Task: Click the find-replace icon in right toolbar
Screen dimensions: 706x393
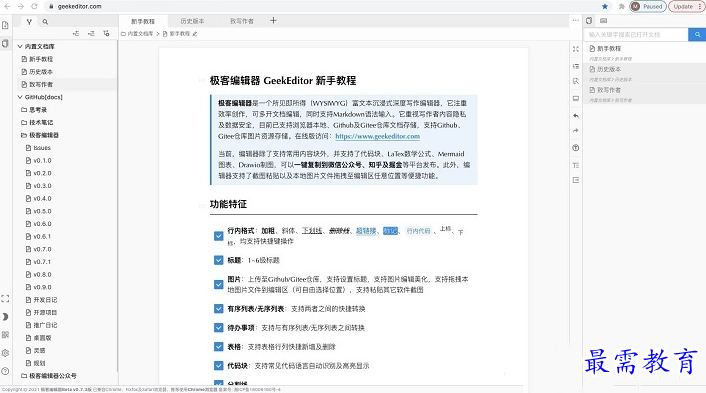Action: [575, 81]
